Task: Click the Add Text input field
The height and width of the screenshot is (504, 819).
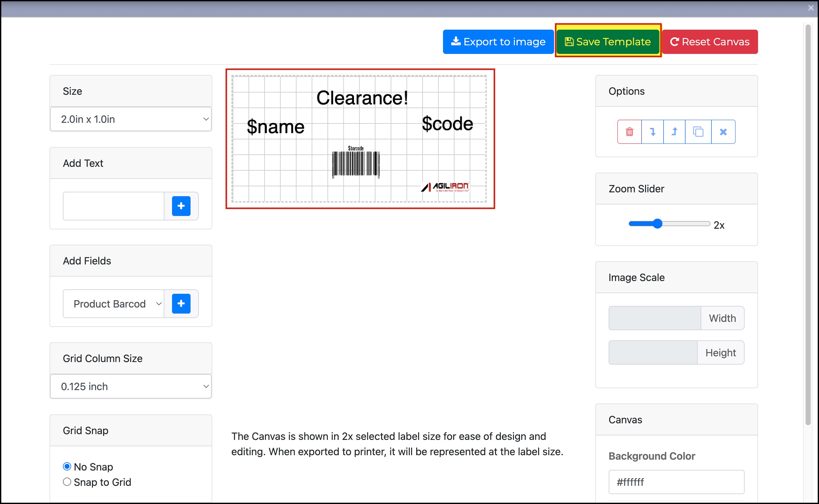Action: pos(113,206)
